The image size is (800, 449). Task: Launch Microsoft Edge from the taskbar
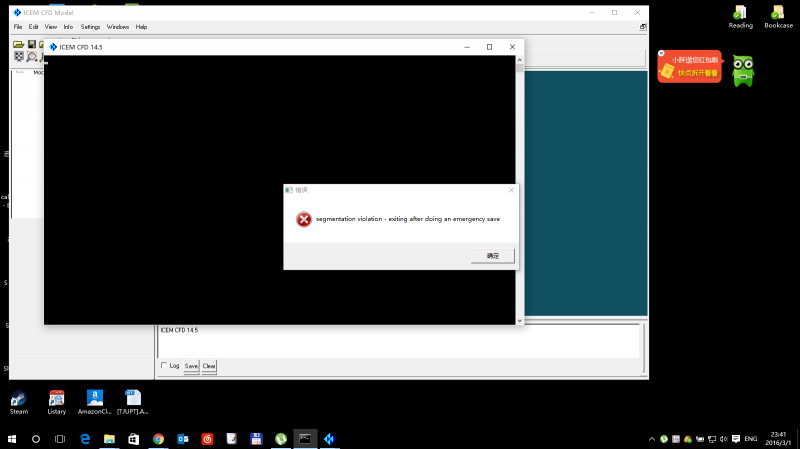(85, 439)
